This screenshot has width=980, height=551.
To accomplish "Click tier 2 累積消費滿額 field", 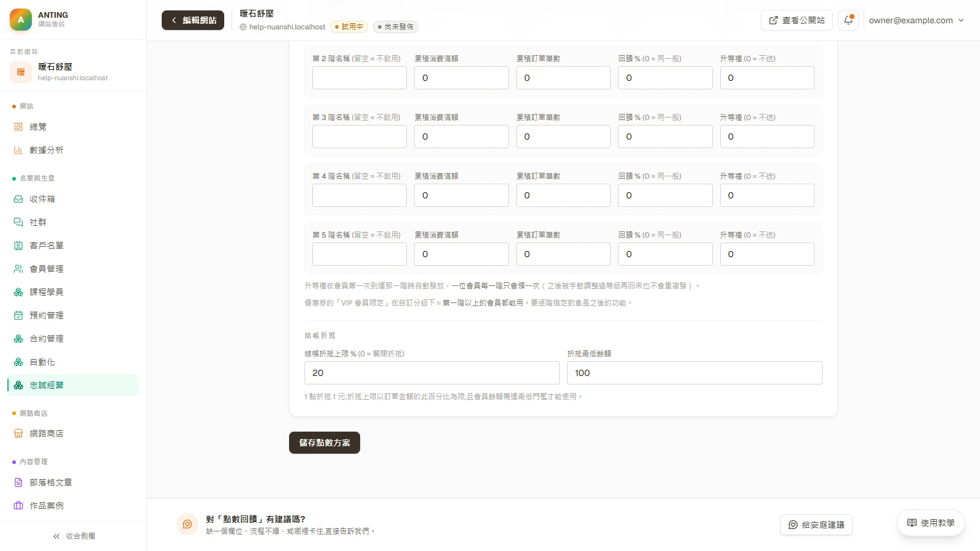I will pyautogui.click(x=461, y=78).
